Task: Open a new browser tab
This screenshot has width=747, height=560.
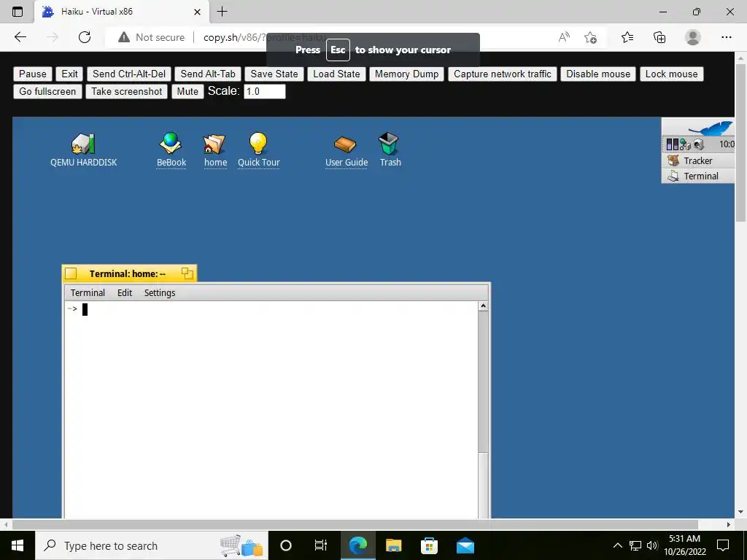Action: [222, 12]
